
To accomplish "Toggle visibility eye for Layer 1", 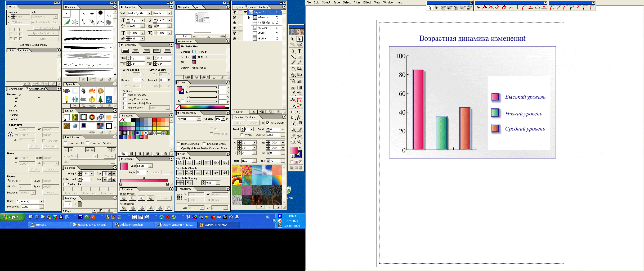I will 234,12.
